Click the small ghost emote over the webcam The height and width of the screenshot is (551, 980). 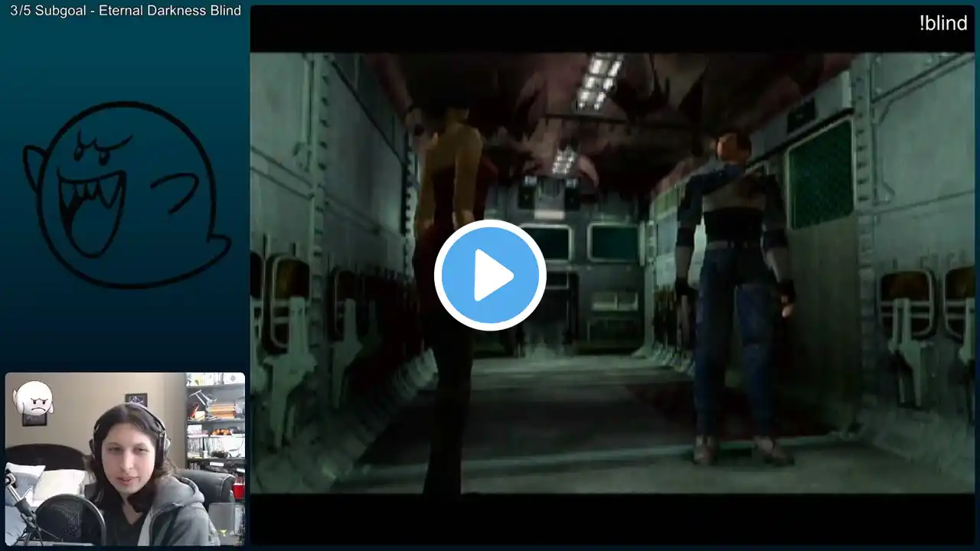(x=33, y=398)
